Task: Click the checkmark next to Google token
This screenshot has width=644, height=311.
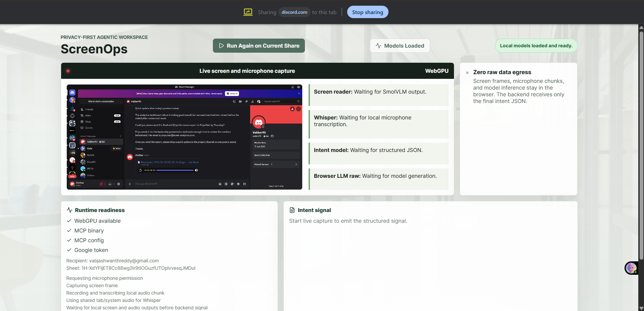Action: pos(69,250)
